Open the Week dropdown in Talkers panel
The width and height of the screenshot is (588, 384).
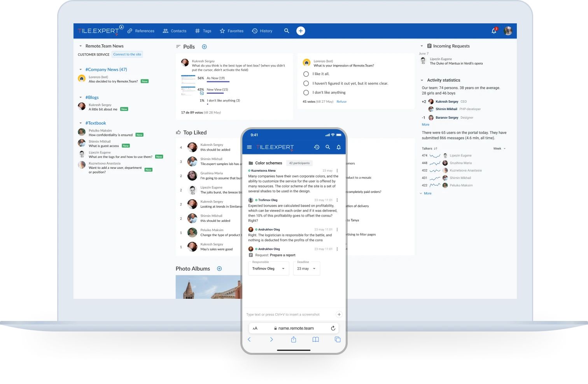pos(499,148)
